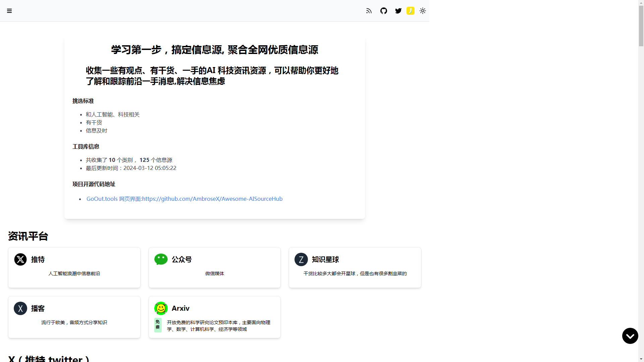This screenshot has width=644, height=362.
Task: Click the scroll-down chevron round button
Action: 630,336
